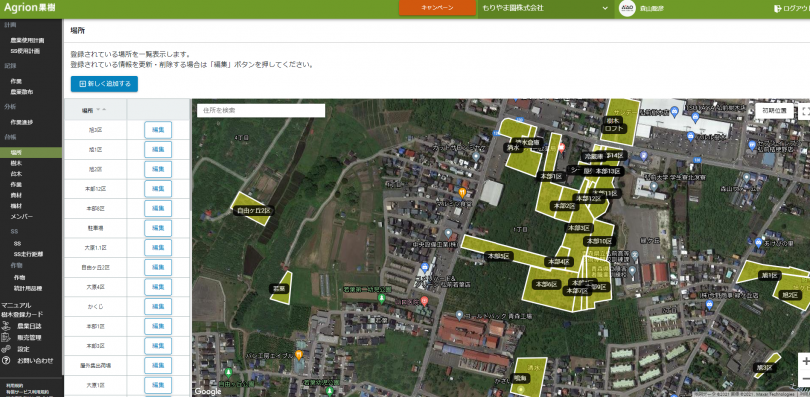
Task: Open 設定 settings in sidebar
Action: point(24,349)
